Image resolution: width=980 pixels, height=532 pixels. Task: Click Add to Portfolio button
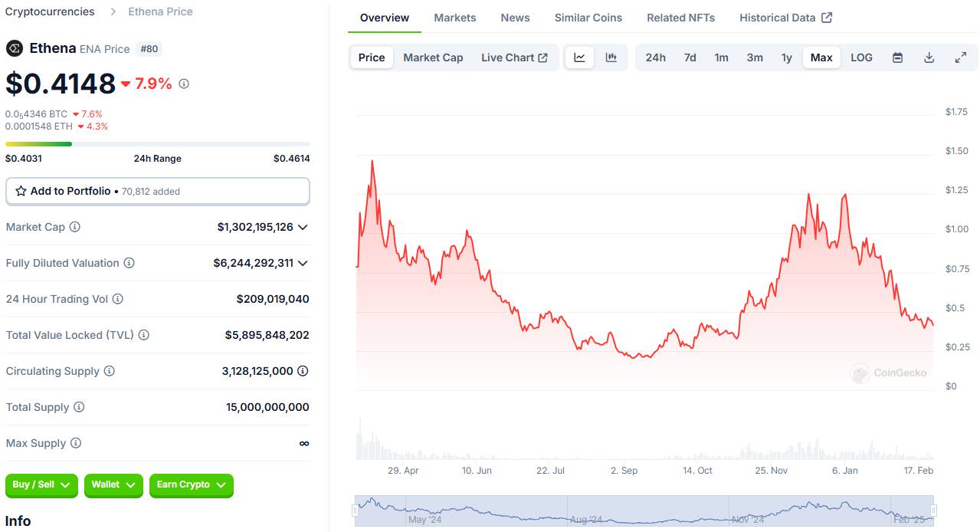pyautogui.click(x=158, y=192)
